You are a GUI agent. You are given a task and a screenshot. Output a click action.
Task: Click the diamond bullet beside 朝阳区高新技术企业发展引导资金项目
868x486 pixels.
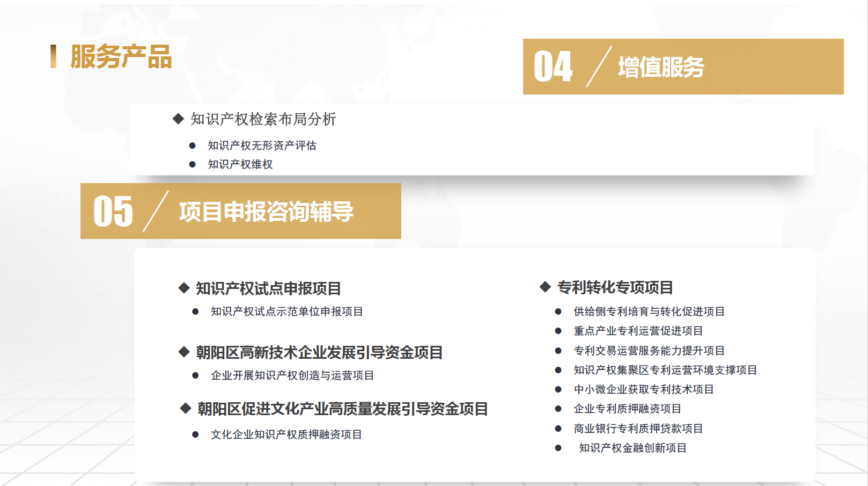click(x=184, y=352)
